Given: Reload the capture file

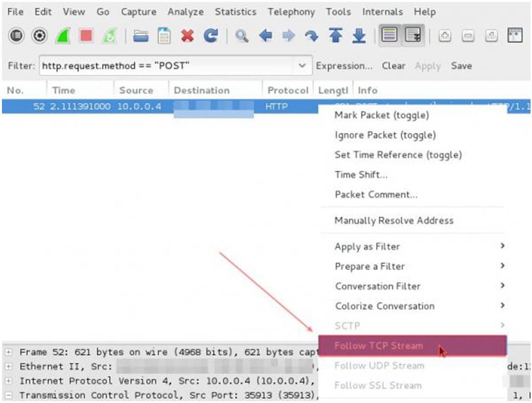Looking at the screenshot, I should point(209,35).
